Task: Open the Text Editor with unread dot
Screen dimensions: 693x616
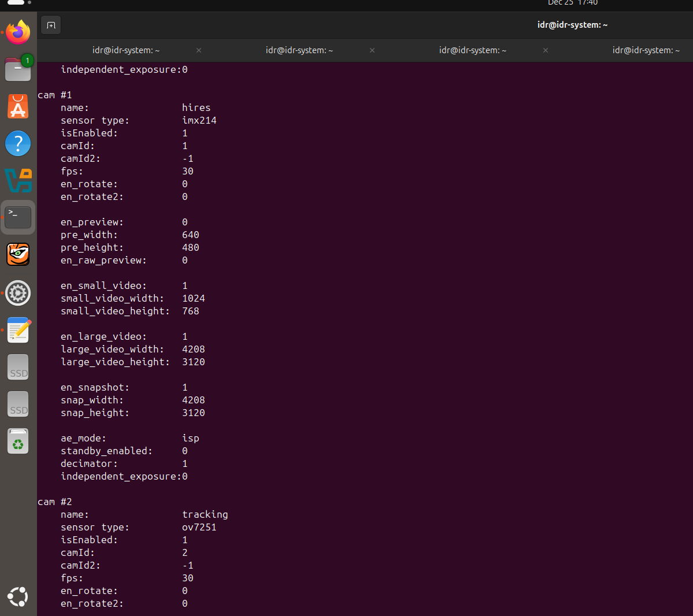Action: [x=17, y=330]
